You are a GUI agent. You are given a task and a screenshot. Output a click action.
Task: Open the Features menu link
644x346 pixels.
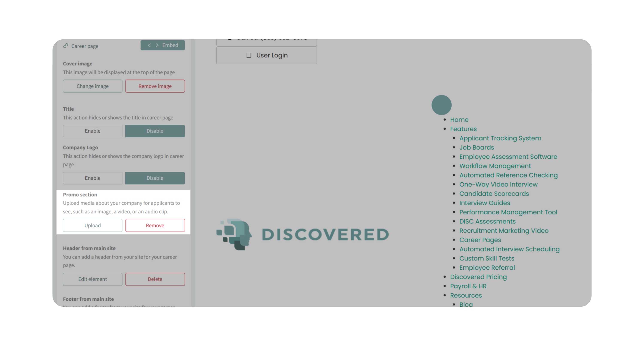(463, 129)
